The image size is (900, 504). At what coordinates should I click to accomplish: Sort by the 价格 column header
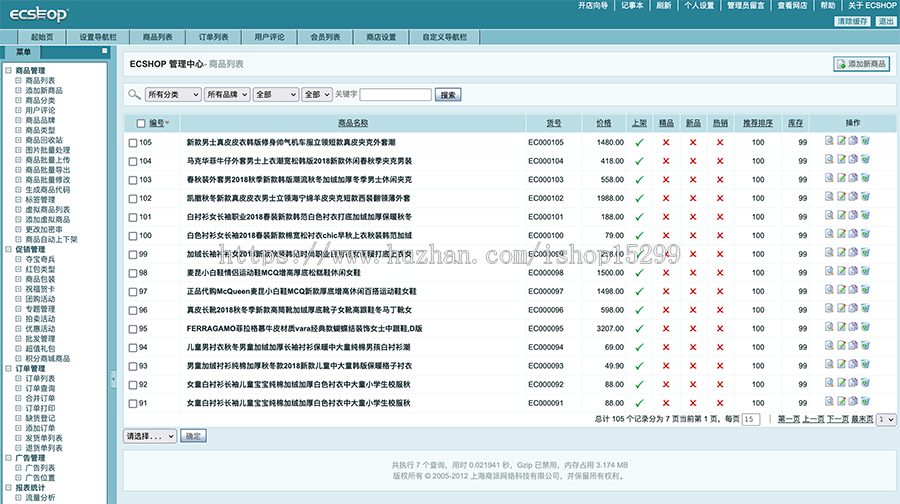[603, 123]
